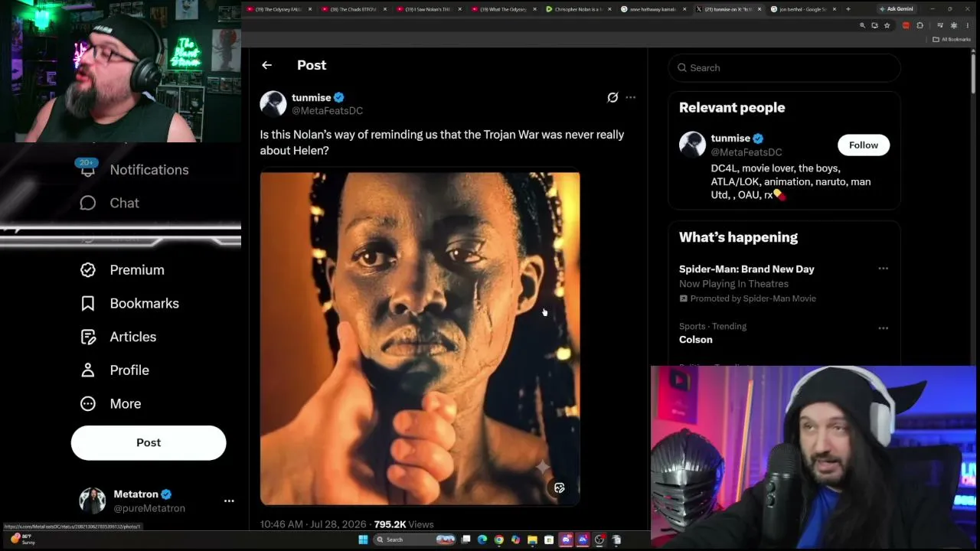Screen dimensions: 980x551
Task: Open Profile in the X sidebar
Action: coord(115,370)
